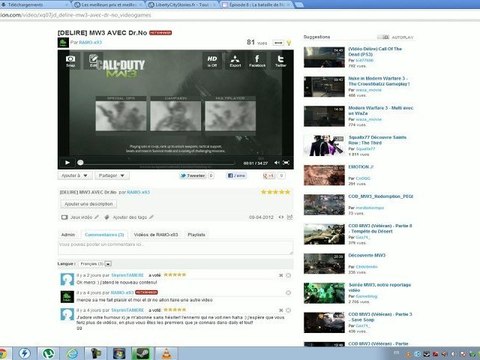Click the embed code icon beside date
Image resolution: width=480 pixels, height=360 pixels.
click(x=281, y=217)
